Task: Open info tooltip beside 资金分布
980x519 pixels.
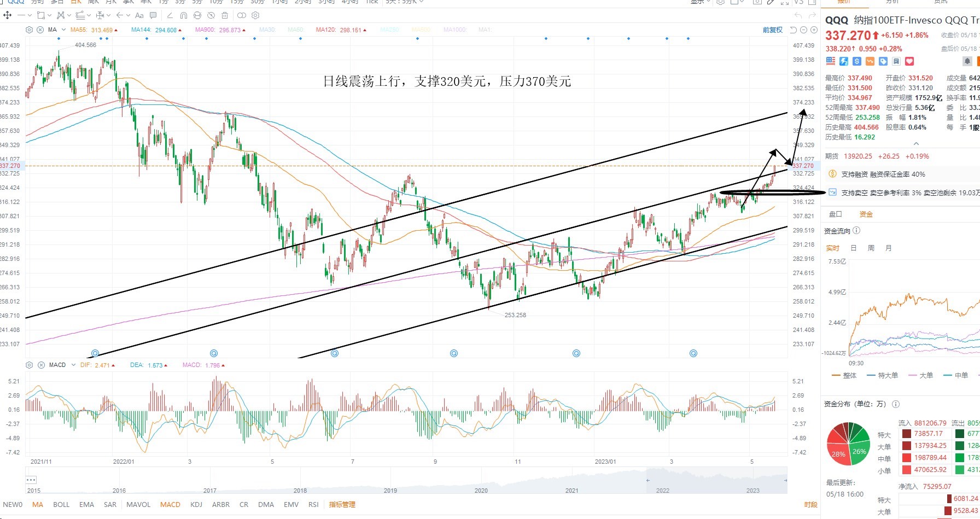Action: point(896,404)
